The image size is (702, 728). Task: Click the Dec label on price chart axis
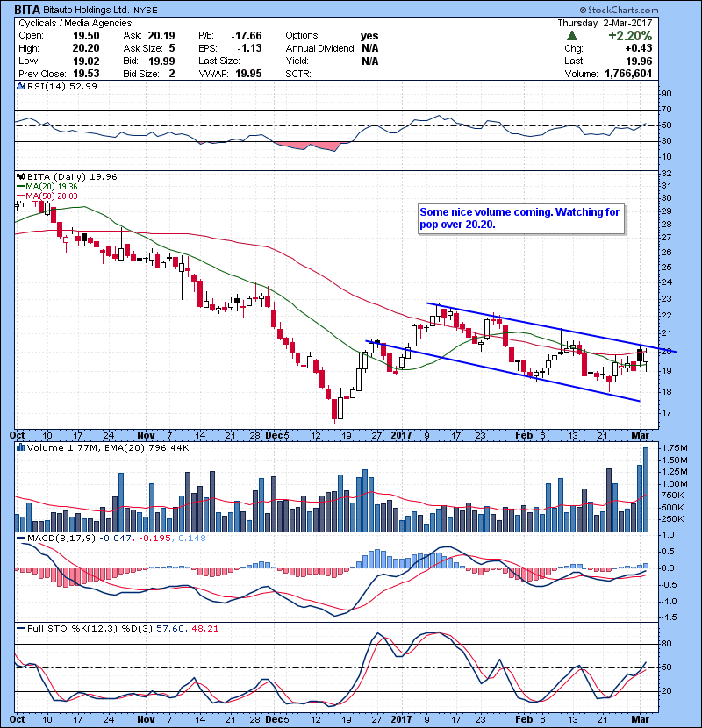(x=274, y=435)
